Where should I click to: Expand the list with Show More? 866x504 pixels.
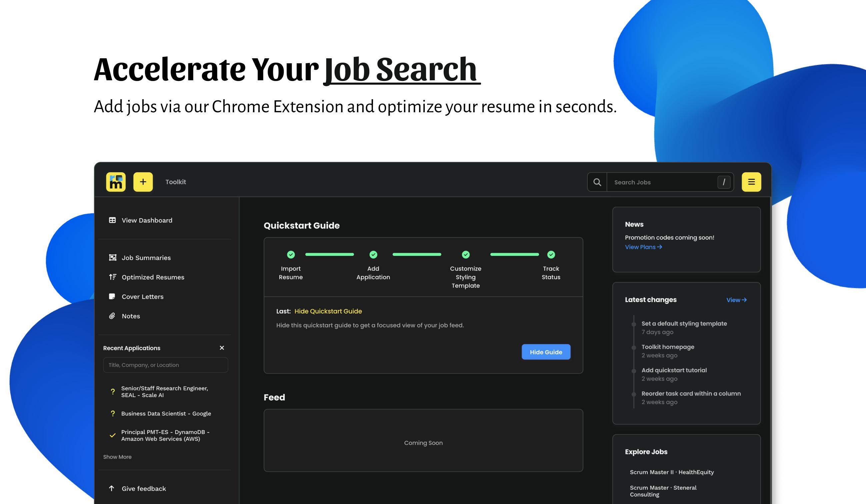[x=117, y=457]
